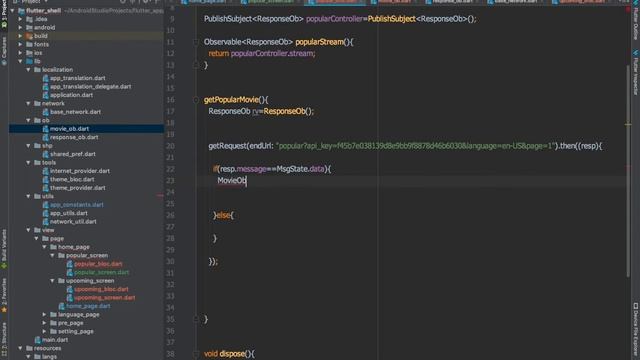
Task: Expand the setting_page folder arrow
Action: [44, 331]
